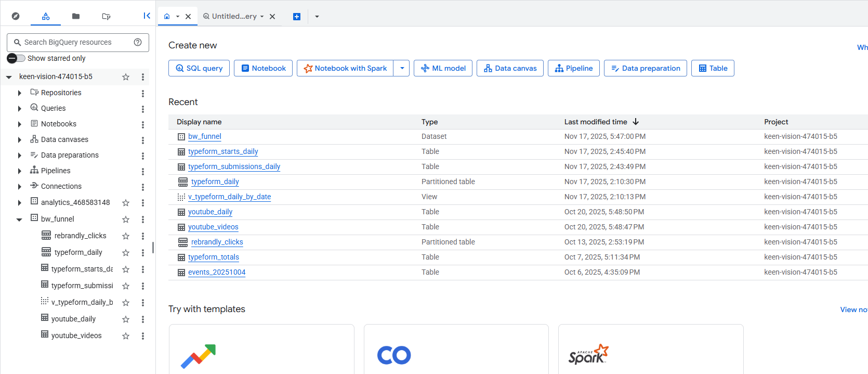The width and height of the screenshot is (868, 374).
Task: Create a new Data canvas
Action: click(510, 68)
